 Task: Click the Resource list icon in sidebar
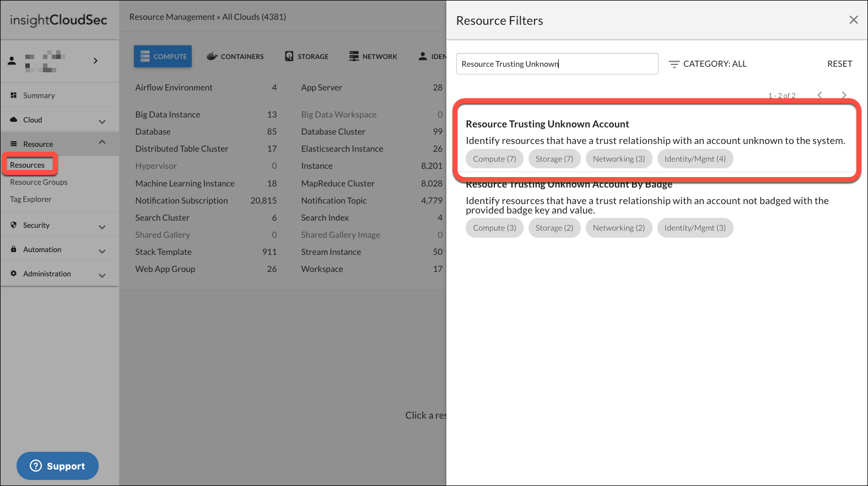click(x=13, y=144)
